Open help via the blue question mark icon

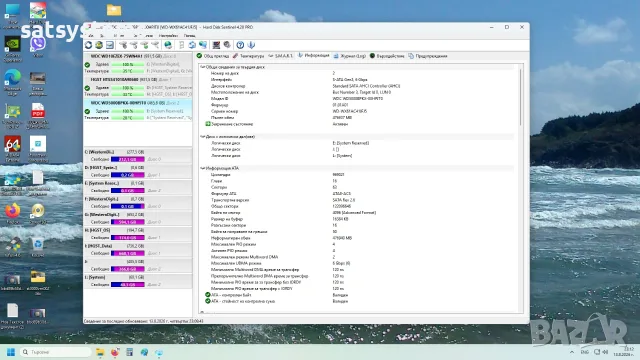(x=240, y=45)
